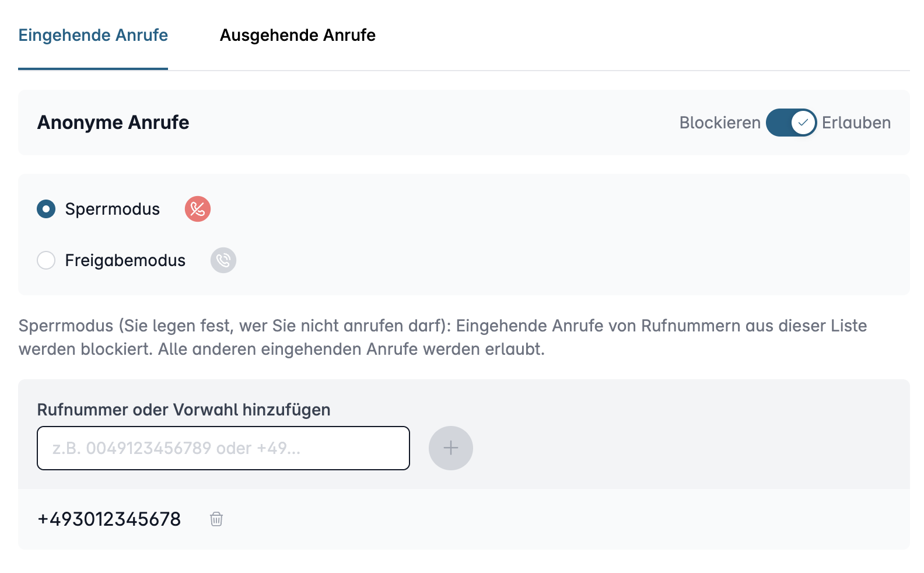Viewport: 924px width, 573px height.
Task: Click the Anonyme Anrufe heading
Action: coord(113,123)
